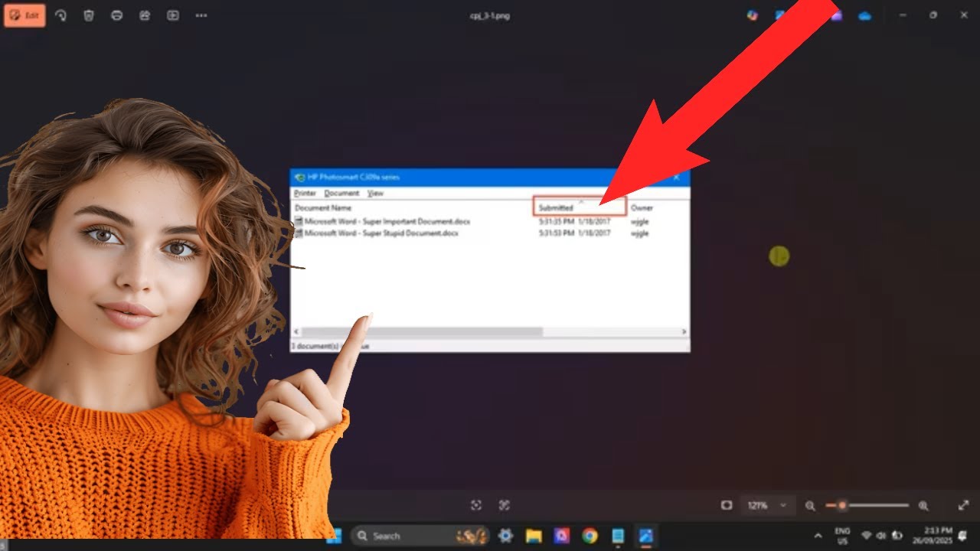This screenshot has width=980, height=551.
Task: Open the share icon in Photos toolbar
Action: 145,15
